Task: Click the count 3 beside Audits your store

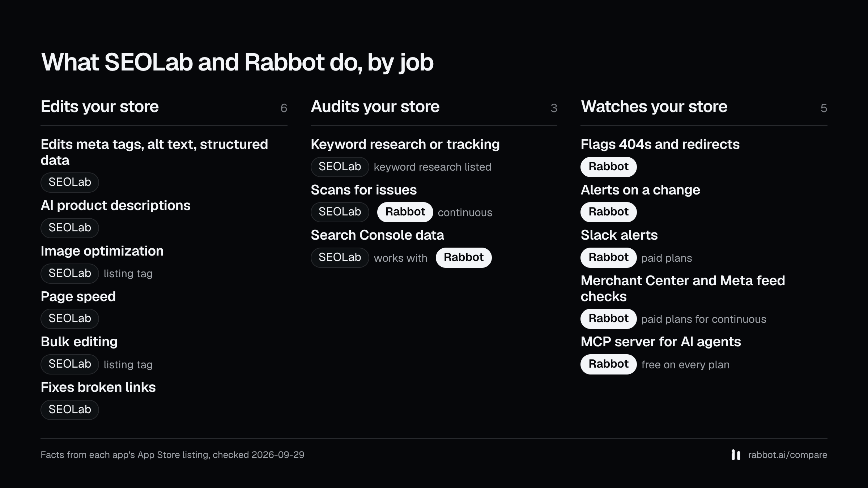Action: [x=554, y=108]
